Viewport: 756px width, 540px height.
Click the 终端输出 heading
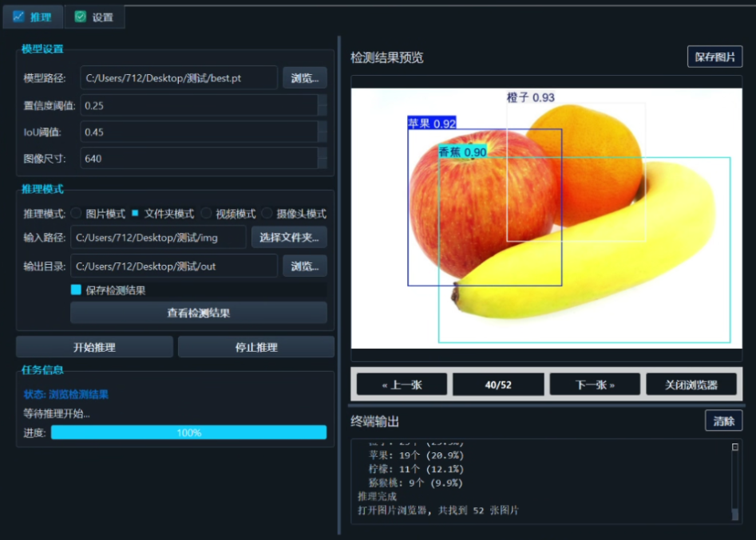pos(374,421)
